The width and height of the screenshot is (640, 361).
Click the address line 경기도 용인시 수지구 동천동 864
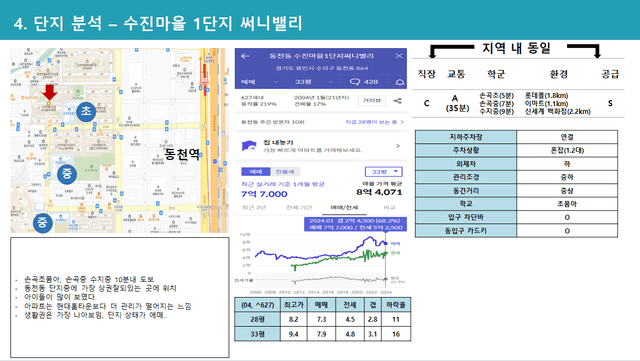click(x=322, y=68)
